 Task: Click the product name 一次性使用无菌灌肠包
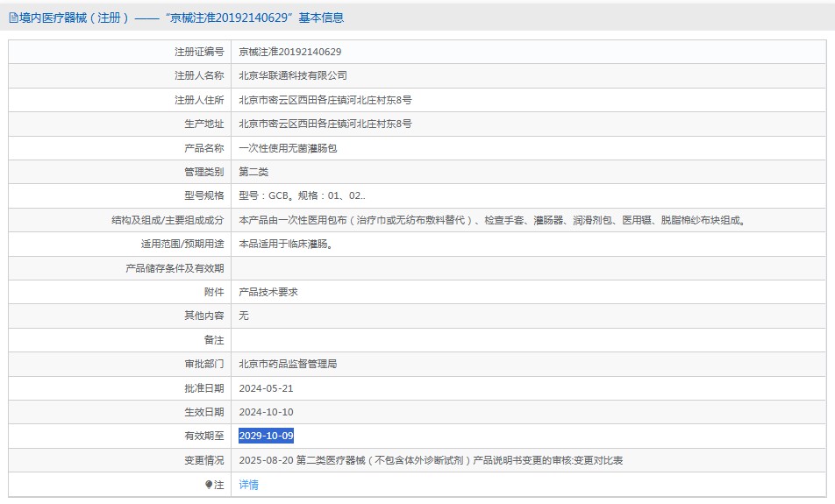tap(287, 148)
